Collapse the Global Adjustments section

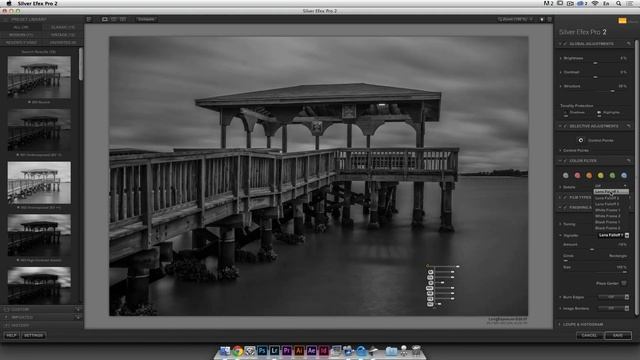click(560, 44)
